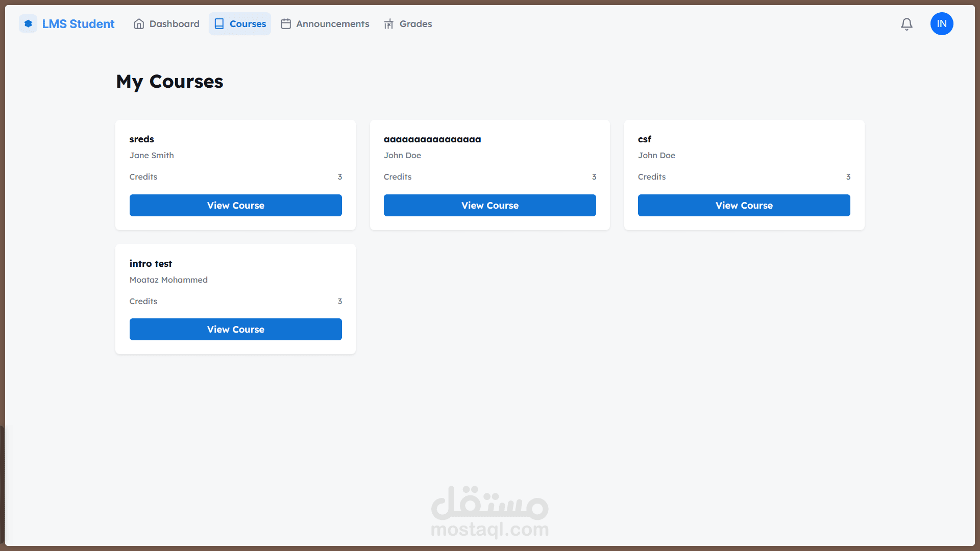View Course for intro test
This screenshot has width=980, height=551.
(235, 329)
